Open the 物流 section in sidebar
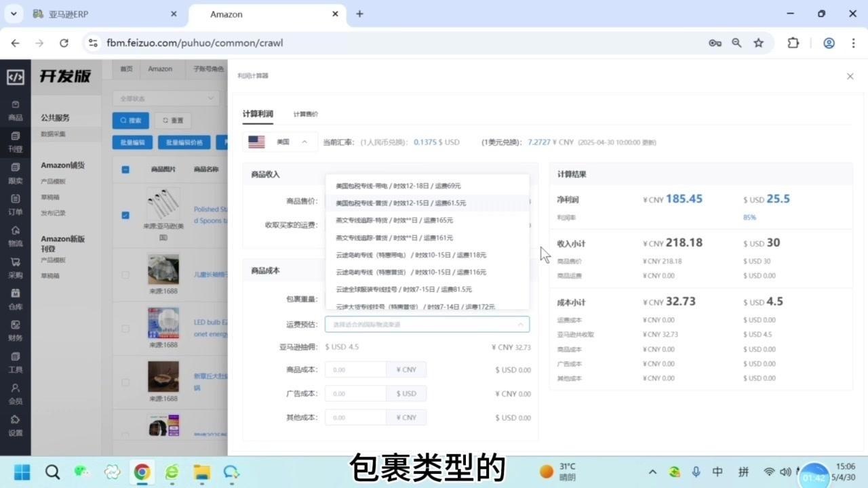The height and width of the screenshot is (488, 868). point(15,237)
